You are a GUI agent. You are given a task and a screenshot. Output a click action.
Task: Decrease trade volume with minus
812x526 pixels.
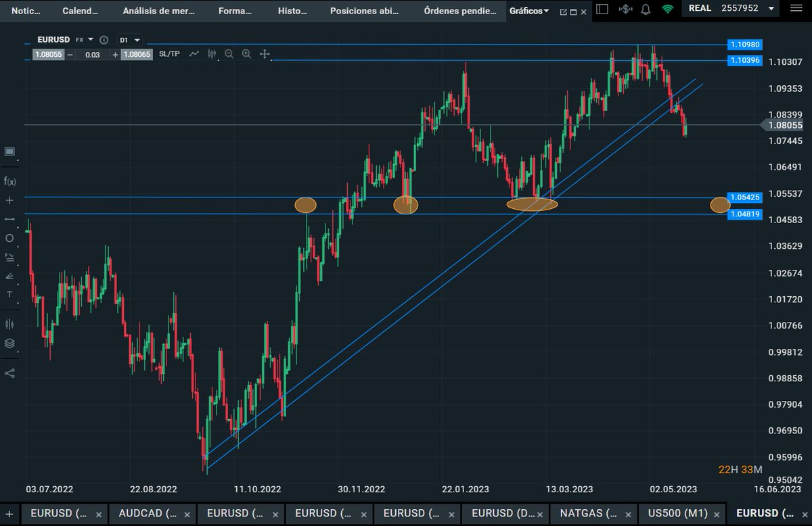(70, 54)
